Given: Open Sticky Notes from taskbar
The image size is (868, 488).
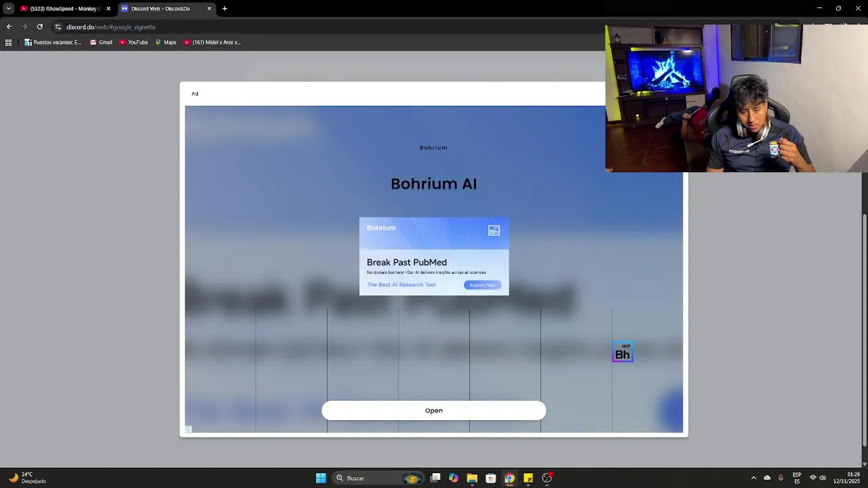Looking at the screenshot, I should 528,478.
